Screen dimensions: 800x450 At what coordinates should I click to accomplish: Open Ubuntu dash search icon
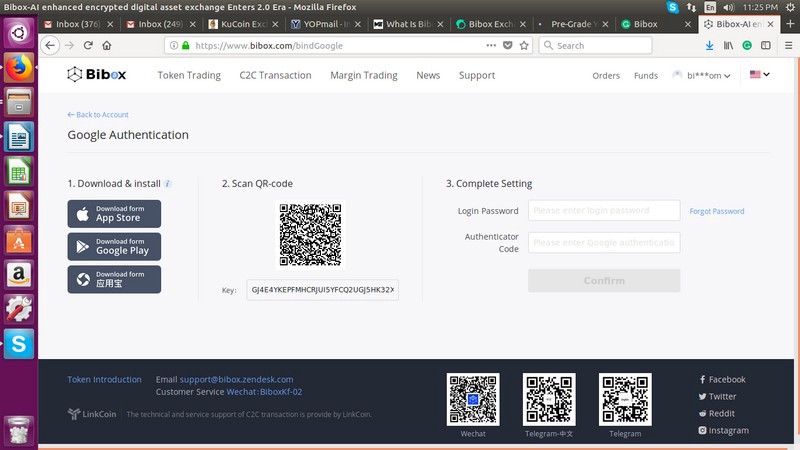(x=19, y=33)
